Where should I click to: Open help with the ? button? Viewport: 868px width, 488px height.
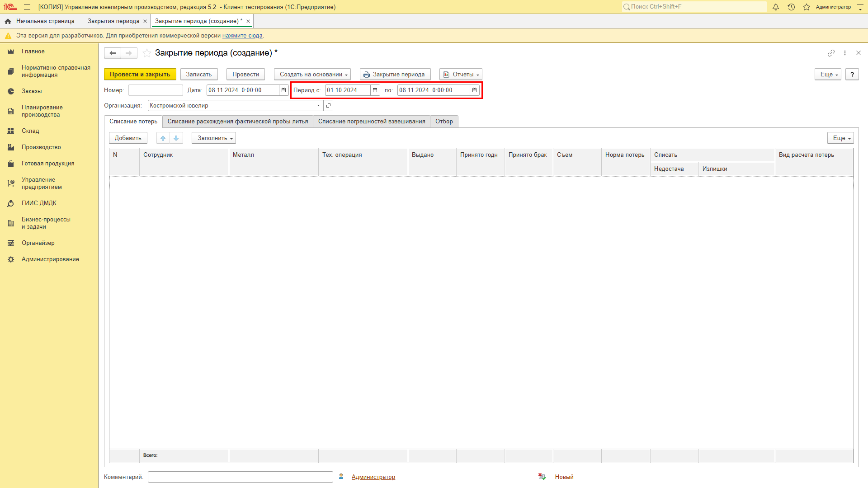852,75
